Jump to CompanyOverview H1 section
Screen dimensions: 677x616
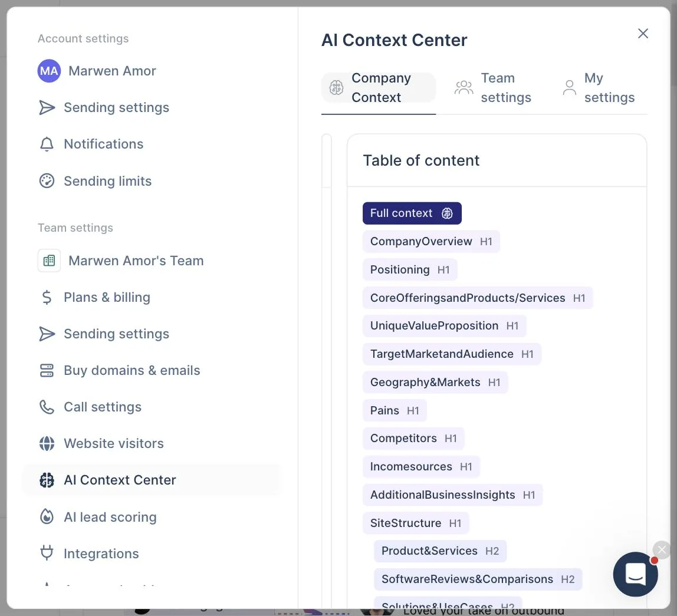coord(431,241)
